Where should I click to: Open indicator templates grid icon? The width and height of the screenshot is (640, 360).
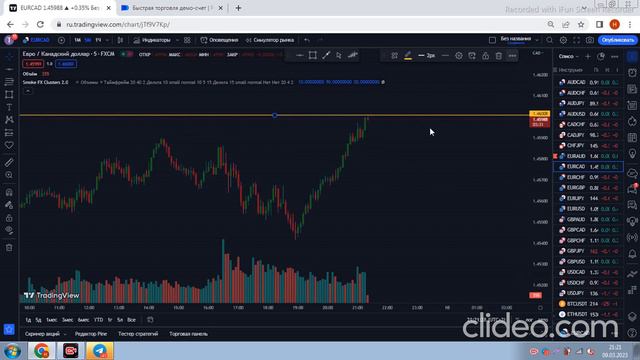tap(187, 40)
